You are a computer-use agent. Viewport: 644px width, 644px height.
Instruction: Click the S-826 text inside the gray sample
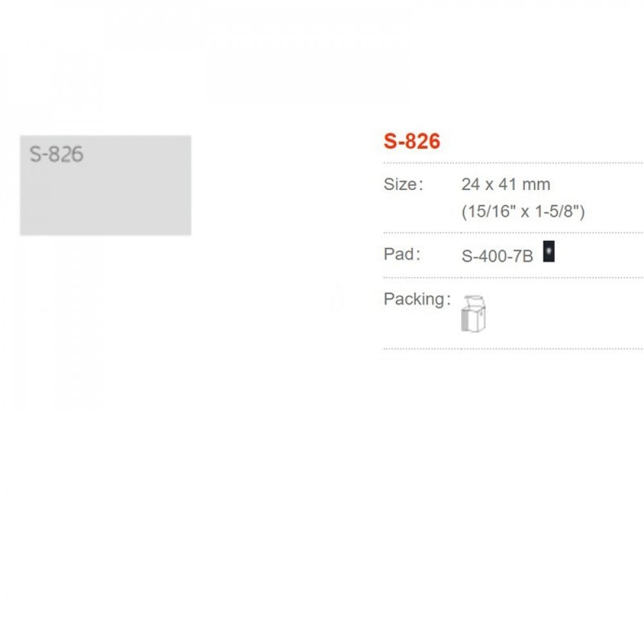[x=57, y=155]
